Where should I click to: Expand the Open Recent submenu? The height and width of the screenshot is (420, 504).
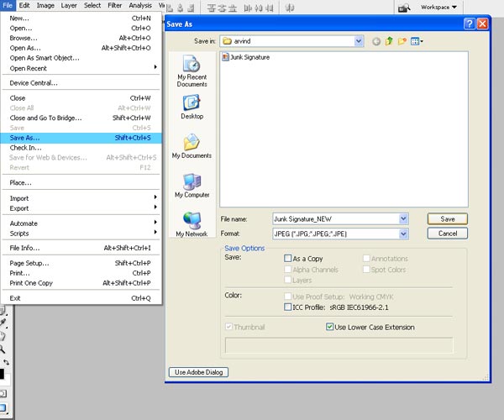81,68
